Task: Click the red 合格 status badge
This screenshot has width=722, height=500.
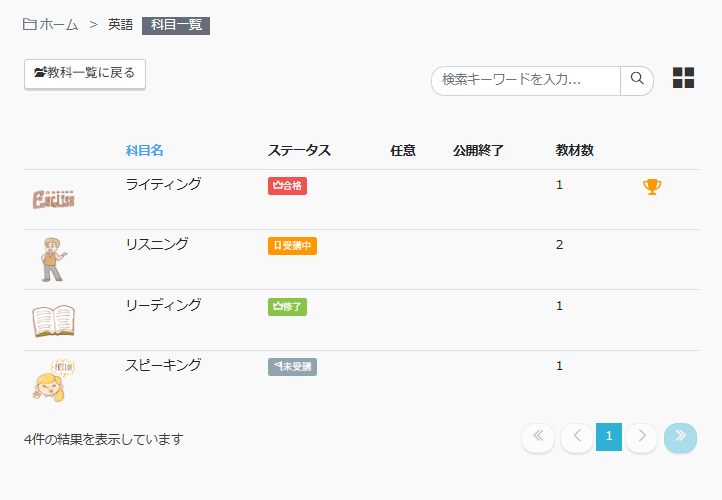Action: (x=287, y=186)
